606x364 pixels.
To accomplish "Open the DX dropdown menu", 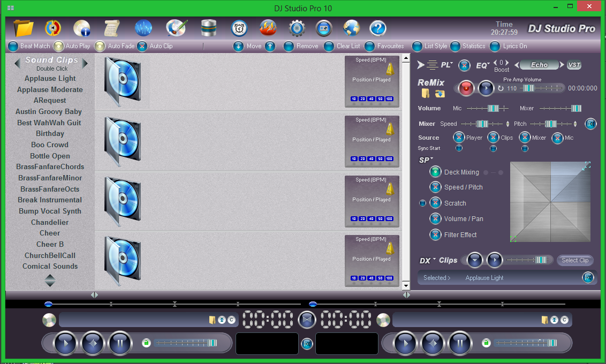I will click(x=427, y=260).
